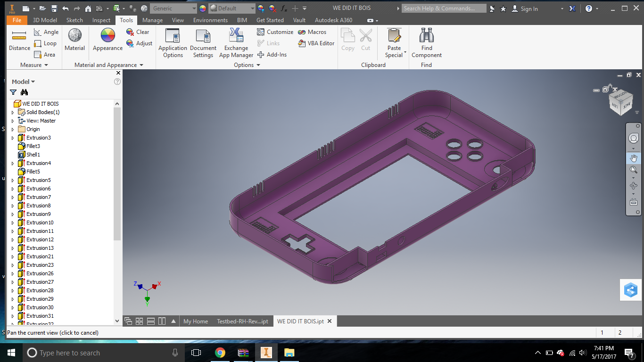This screenshot has width=644, height=362.
Task: Activate the Pan hand tool in navigation bar
Action: tap(634, 158)
